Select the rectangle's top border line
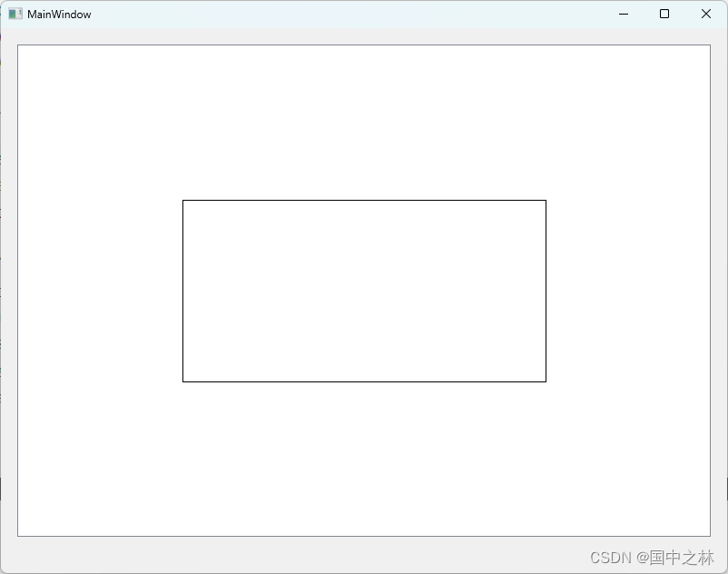 [364, 200]
